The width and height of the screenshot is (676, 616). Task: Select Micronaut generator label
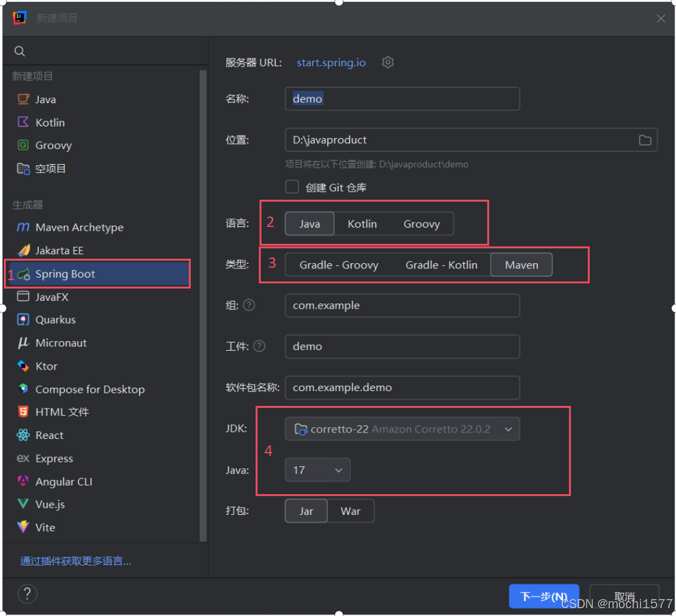coord(61,343)
